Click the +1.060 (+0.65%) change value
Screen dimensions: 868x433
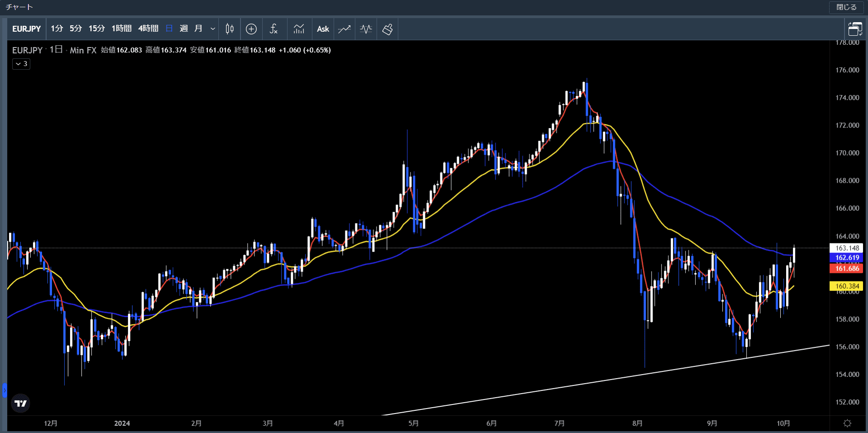point(305,50)
